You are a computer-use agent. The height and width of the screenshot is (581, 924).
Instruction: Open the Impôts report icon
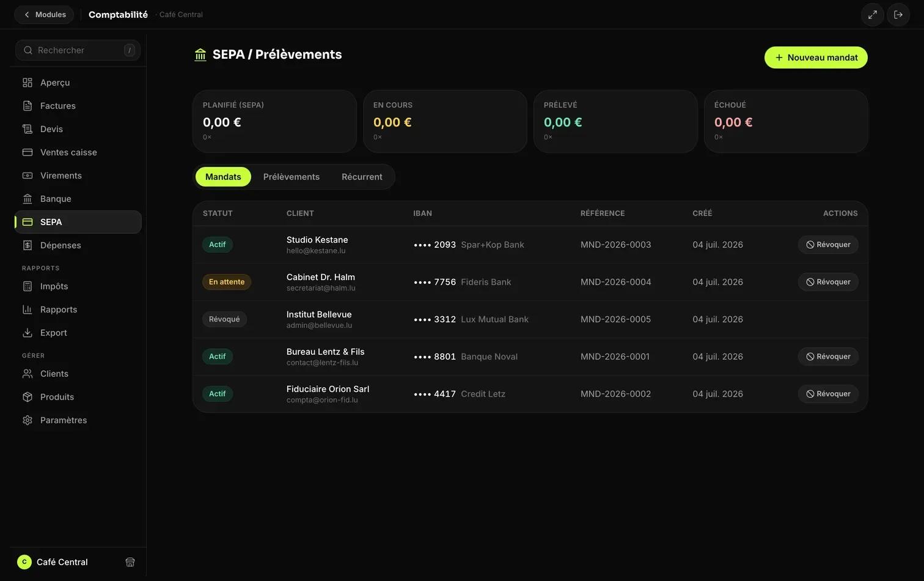28,286
